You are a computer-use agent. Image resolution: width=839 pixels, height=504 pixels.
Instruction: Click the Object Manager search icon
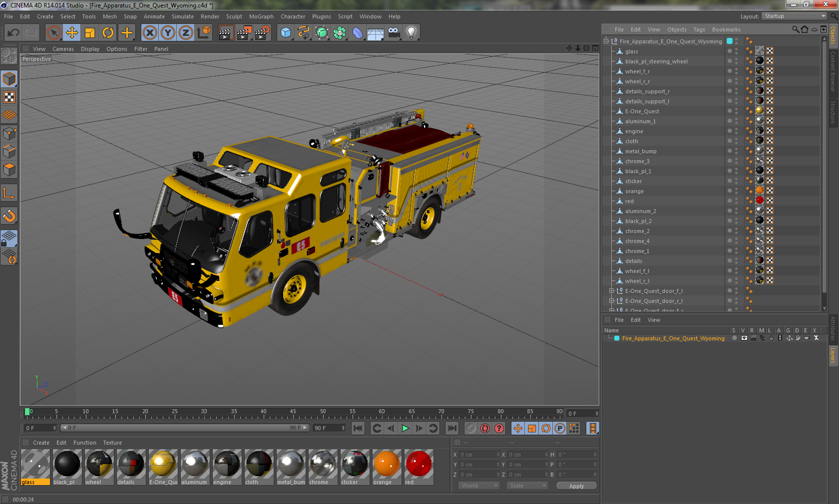(796, 29)
